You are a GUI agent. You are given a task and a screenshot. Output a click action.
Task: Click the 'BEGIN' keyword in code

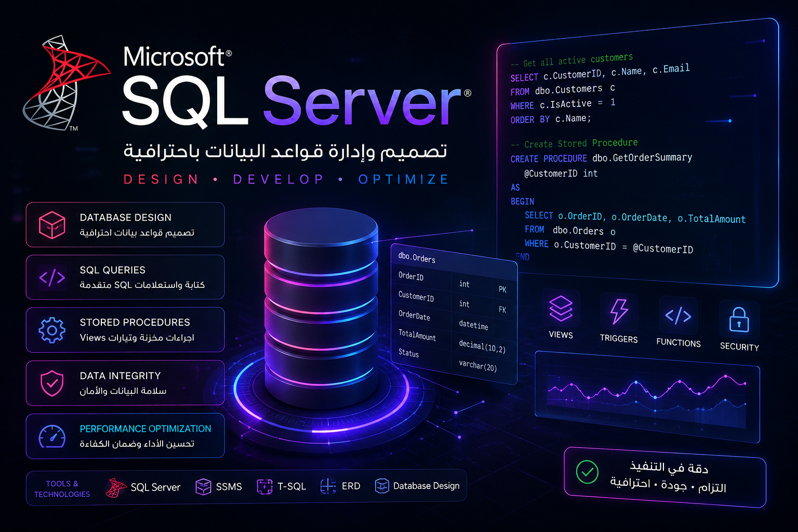coord(522,202)
